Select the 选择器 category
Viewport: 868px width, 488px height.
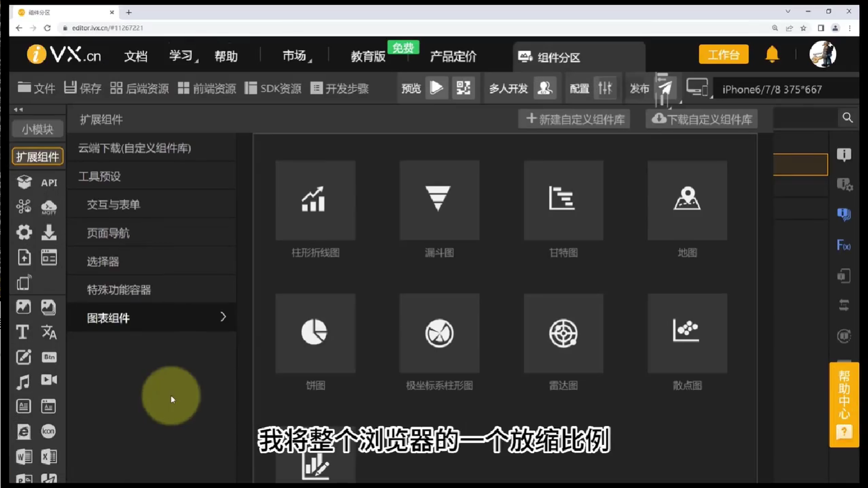(x=152, y=261)
